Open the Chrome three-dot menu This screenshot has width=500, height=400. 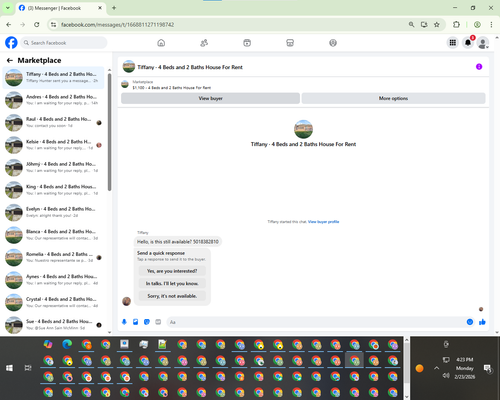point(491,24)
